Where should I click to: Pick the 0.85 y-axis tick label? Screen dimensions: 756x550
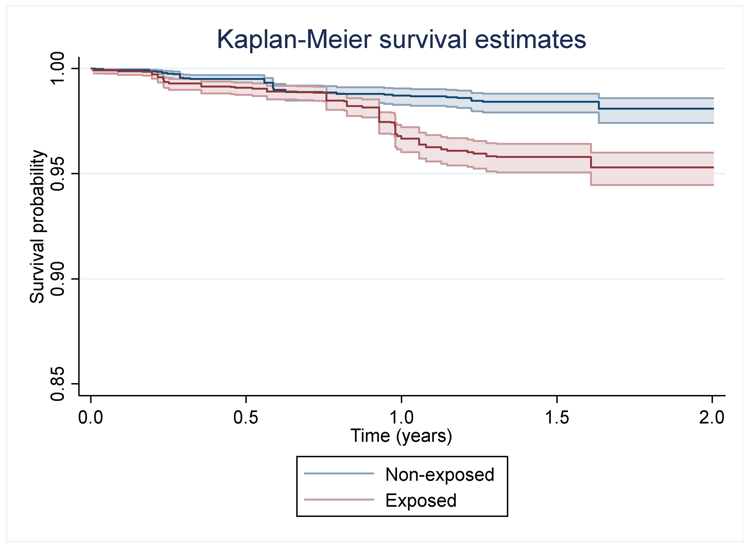pyautogui.click(x=57, y=384)
